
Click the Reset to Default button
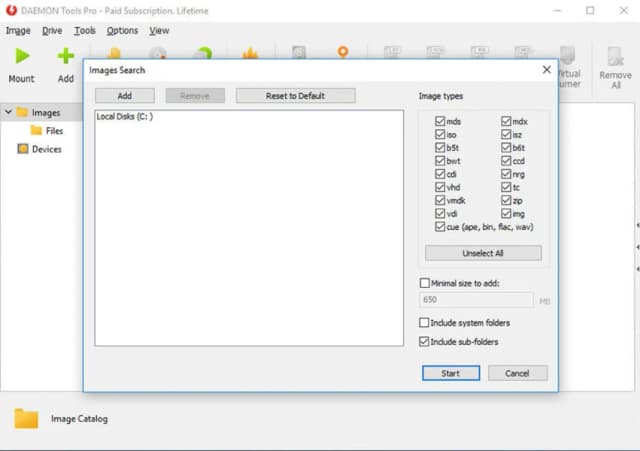pyautogui.click(x=296, y=96)
